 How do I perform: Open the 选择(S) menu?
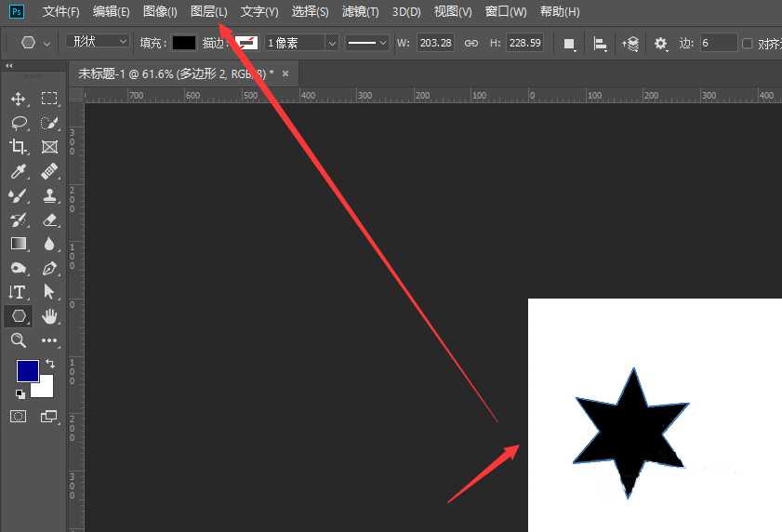(x=310, y=11)
